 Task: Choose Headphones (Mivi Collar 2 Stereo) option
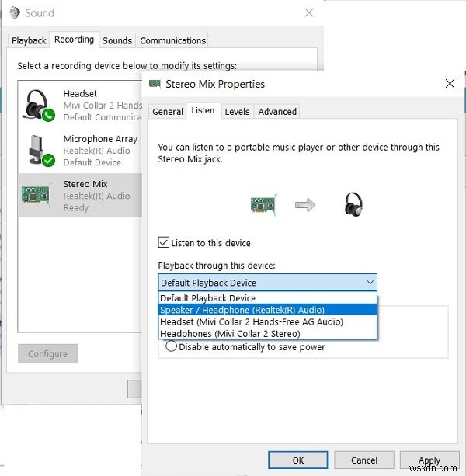[x=268, y=334]
